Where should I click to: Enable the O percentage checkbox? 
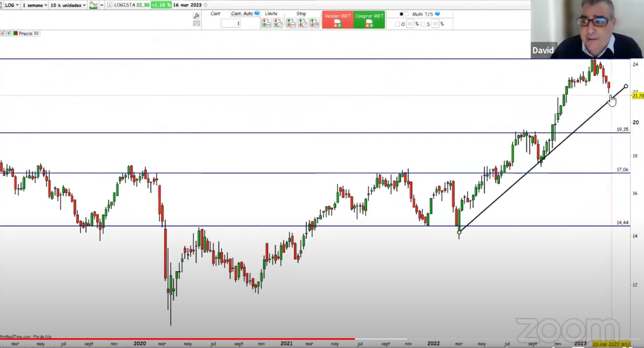click(397, 24)
